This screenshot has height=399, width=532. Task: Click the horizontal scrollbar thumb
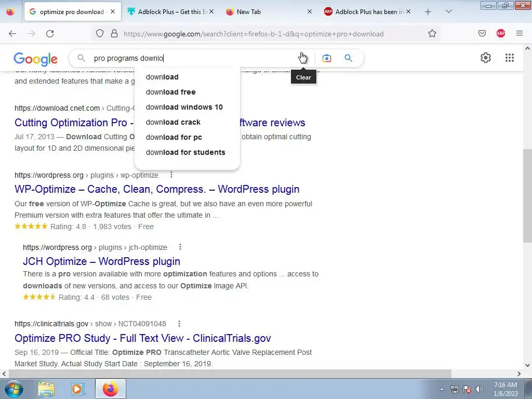pos(230,374)
